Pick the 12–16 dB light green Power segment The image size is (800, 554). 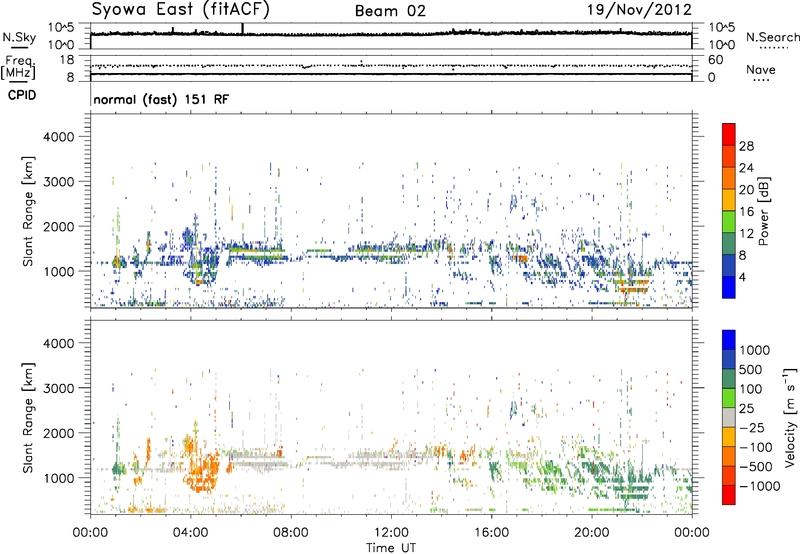(729, 222)
